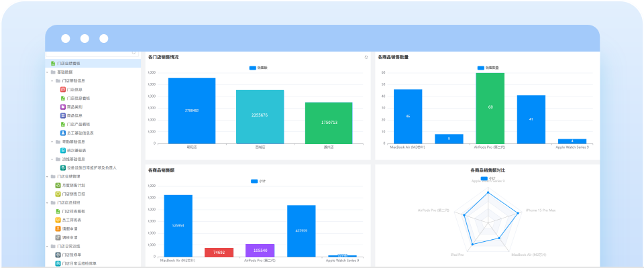The height and width of the screenshot is (268, 644).
Task: Click the 门店日常运维检修单 icon
Action: pyautogui.click(x=58, y=263)
